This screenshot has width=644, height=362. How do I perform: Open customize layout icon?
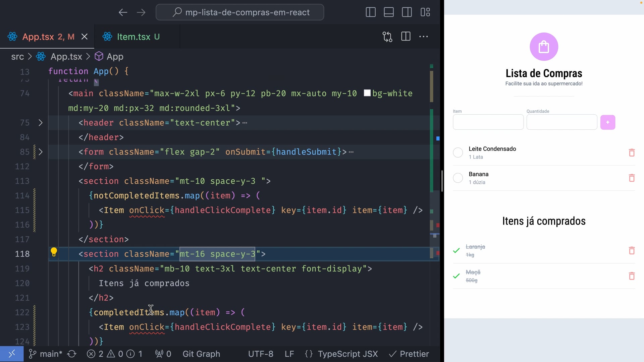point(425,12)
